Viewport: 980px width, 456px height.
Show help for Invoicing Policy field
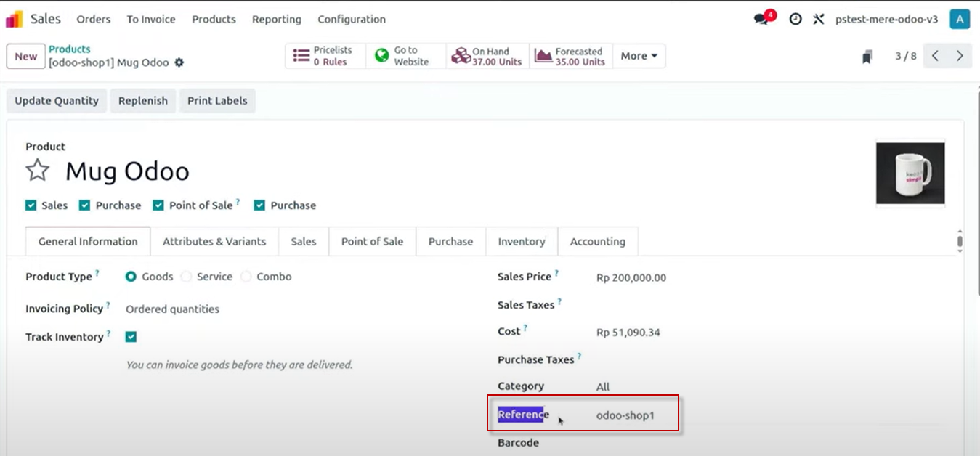108,306
